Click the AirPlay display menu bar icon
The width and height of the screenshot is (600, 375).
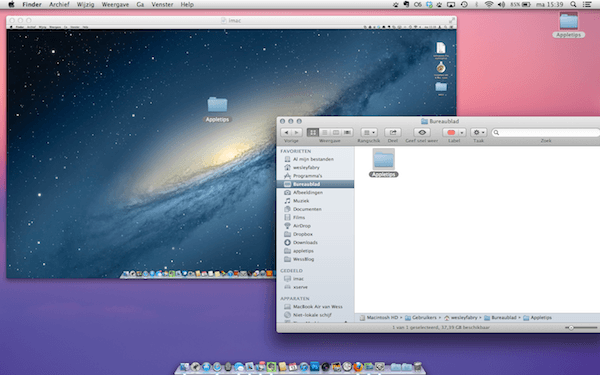point(451,5)
